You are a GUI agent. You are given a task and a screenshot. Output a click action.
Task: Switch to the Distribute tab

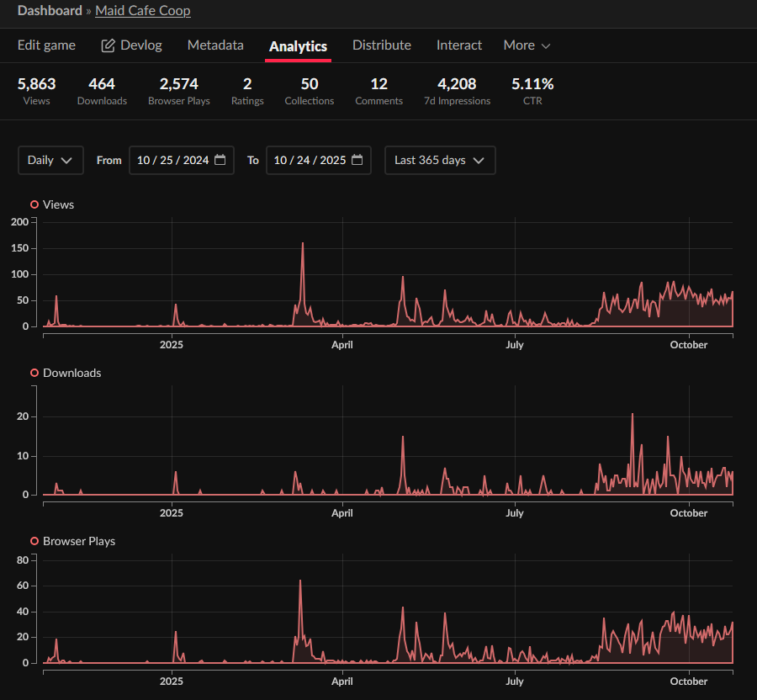[381, 45]
